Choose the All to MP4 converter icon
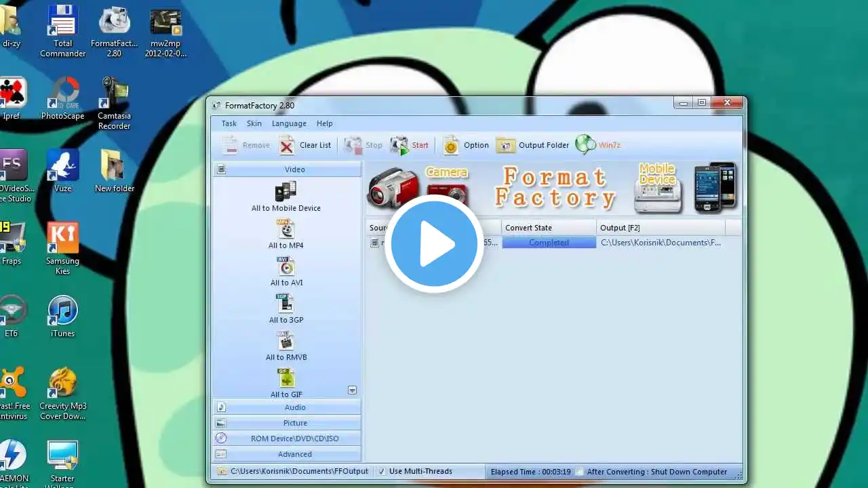 285,229
